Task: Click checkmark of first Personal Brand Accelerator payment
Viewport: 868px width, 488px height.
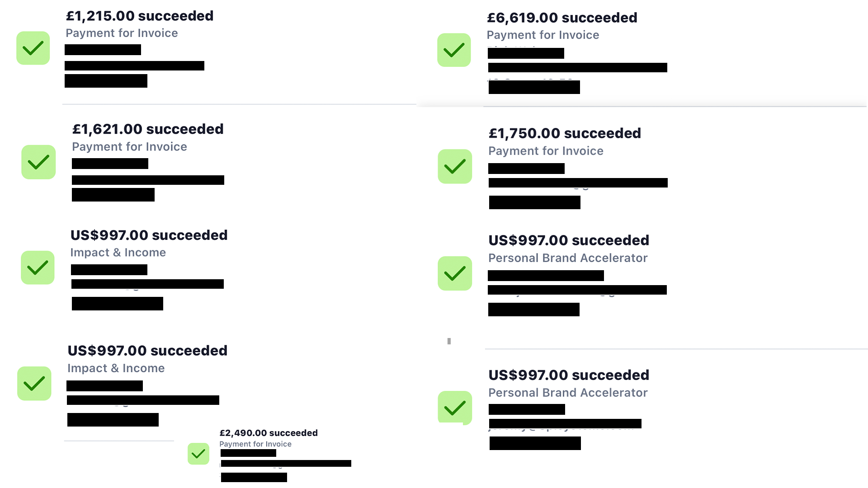Action: (x=455, y=273)
